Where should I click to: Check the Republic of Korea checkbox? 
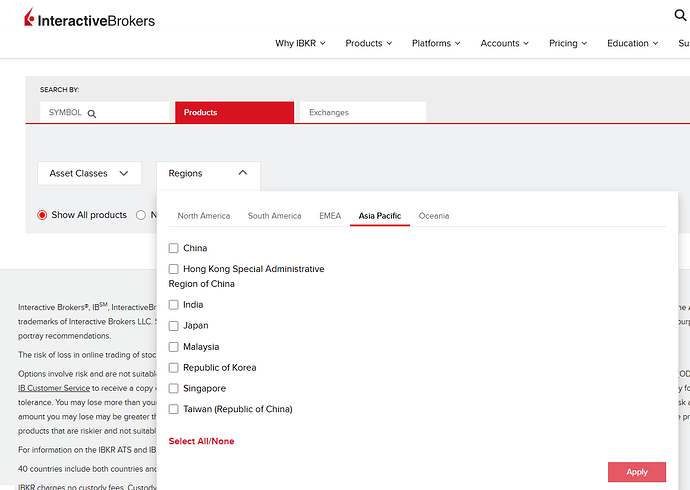[x=173, y=368]
